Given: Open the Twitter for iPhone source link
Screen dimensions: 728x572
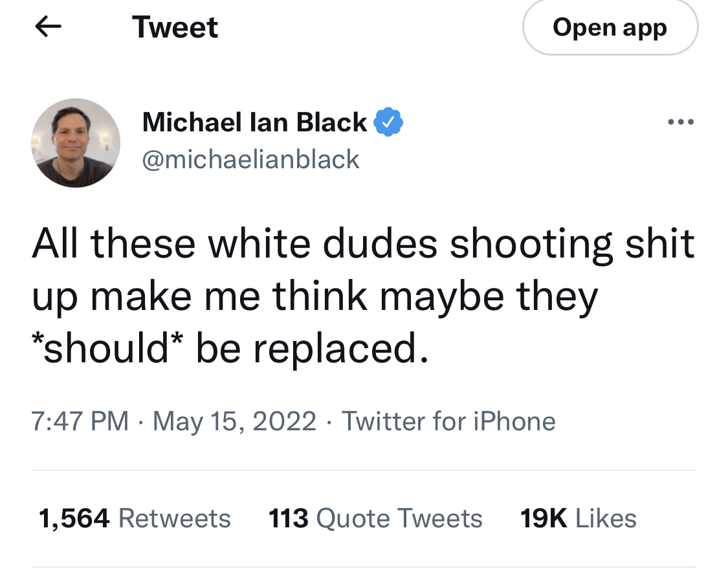Looking at the screenshot, I should coord(448,421).
